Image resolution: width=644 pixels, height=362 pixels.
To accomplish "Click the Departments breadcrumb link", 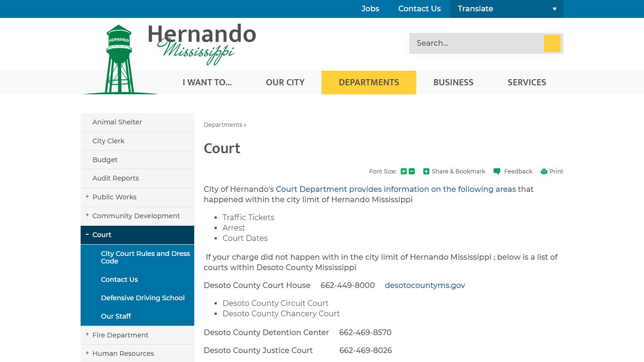I will (223, 125).
